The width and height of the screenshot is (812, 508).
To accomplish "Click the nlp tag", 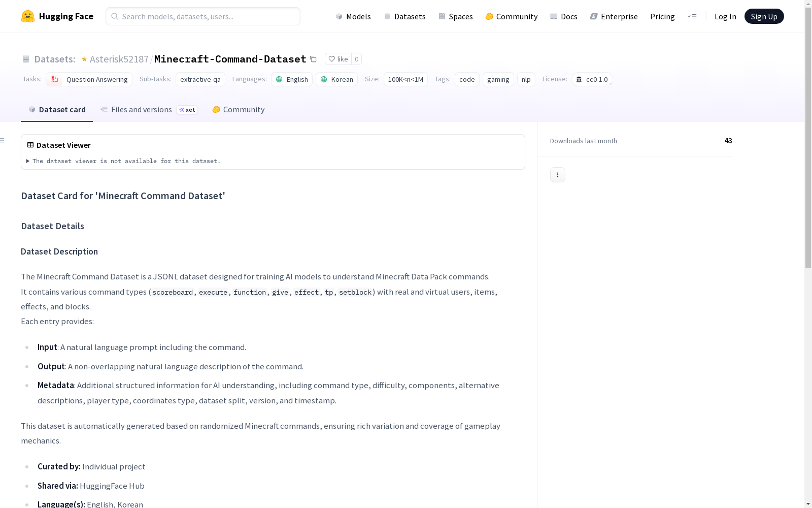I will tap(526, 79).
